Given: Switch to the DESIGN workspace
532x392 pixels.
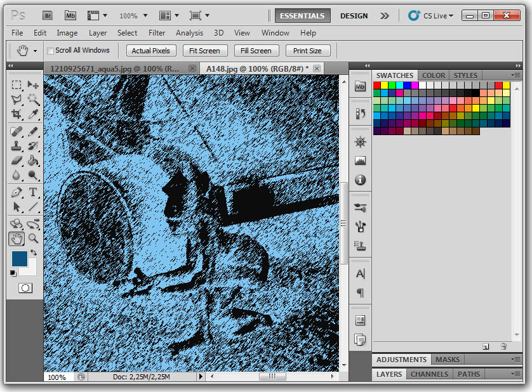Looking at the screenshot, I should click(x=354, y=16).
